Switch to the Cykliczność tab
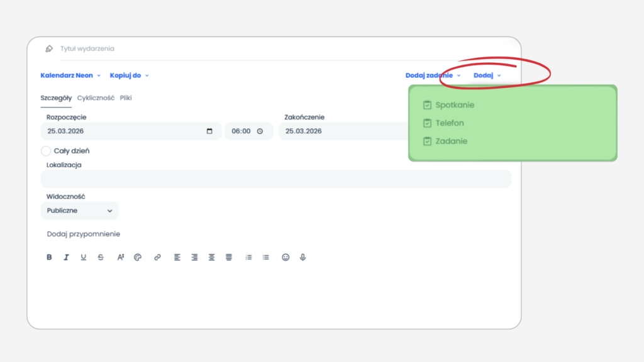This screenshot has height=362, width=644. pos(96,98)
